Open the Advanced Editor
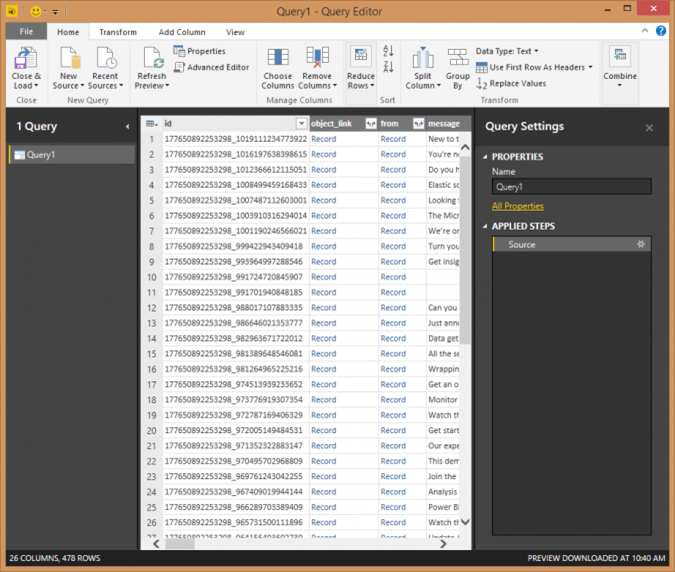The height and width of the screenshot is (572, 675). [x=211, y=67]
